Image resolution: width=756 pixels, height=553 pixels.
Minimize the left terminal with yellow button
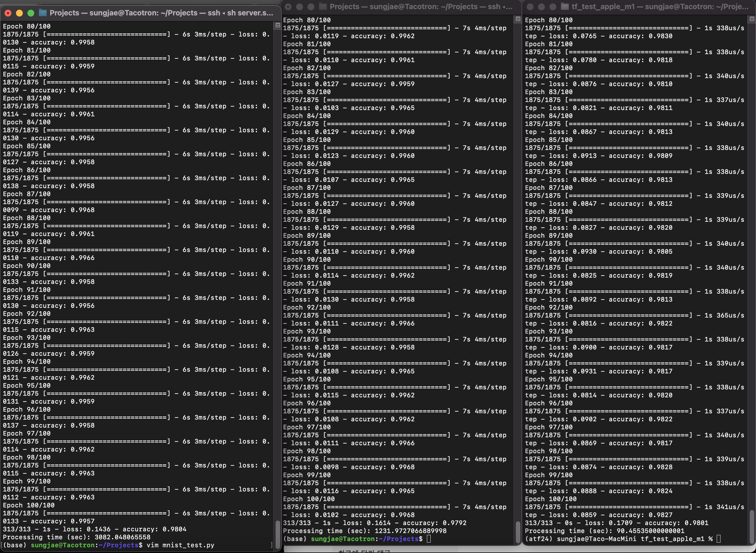19,13
